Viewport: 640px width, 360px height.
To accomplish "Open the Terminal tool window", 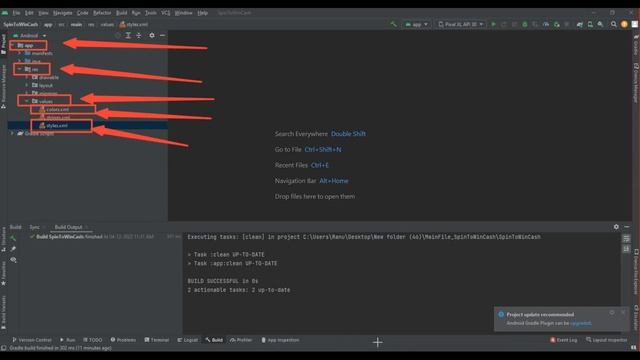I will pyautogui.click(x=157, y=340).
